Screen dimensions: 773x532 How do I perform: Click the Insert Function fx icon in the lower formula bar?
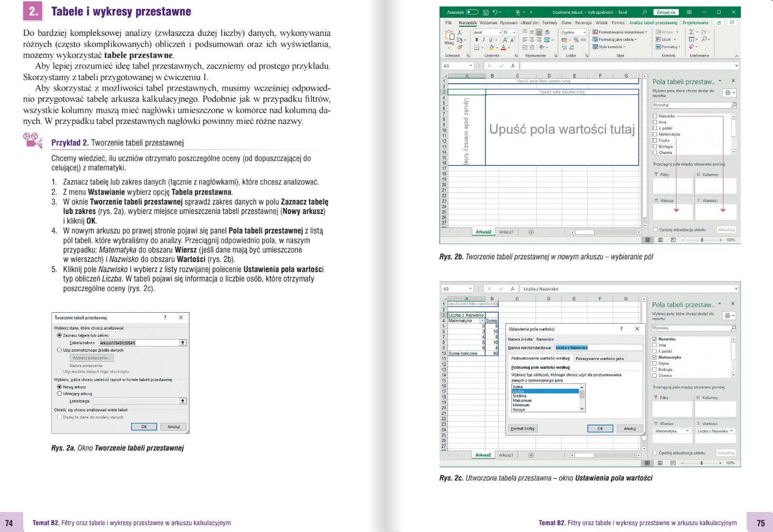point(512,289)
